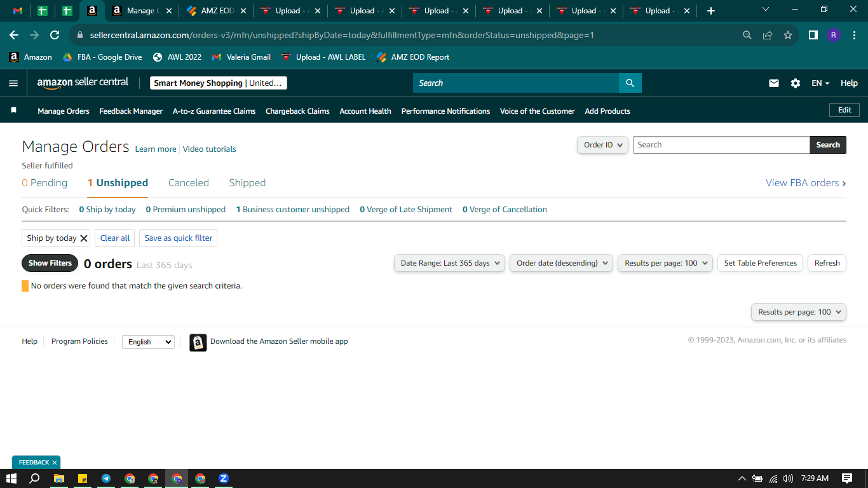
Task: Open Feedback Manager
Action: (131, 111)
